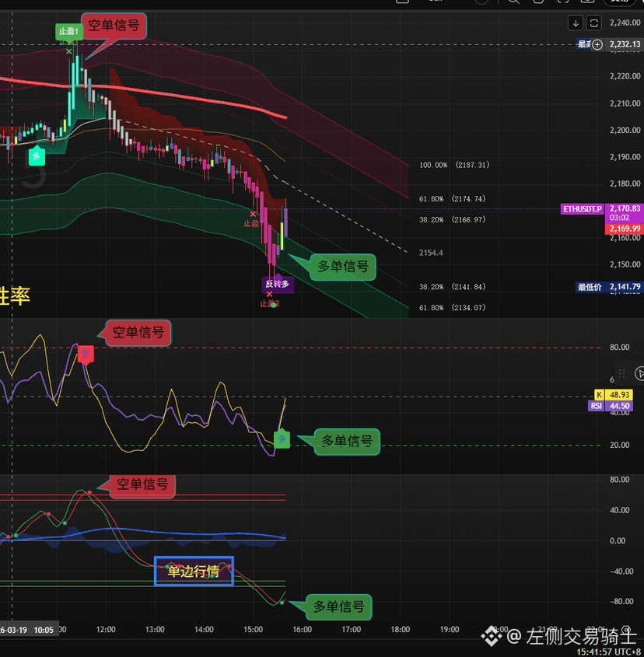
Task: Click the reset chart view icon
Action: click(x=593, y=23)
